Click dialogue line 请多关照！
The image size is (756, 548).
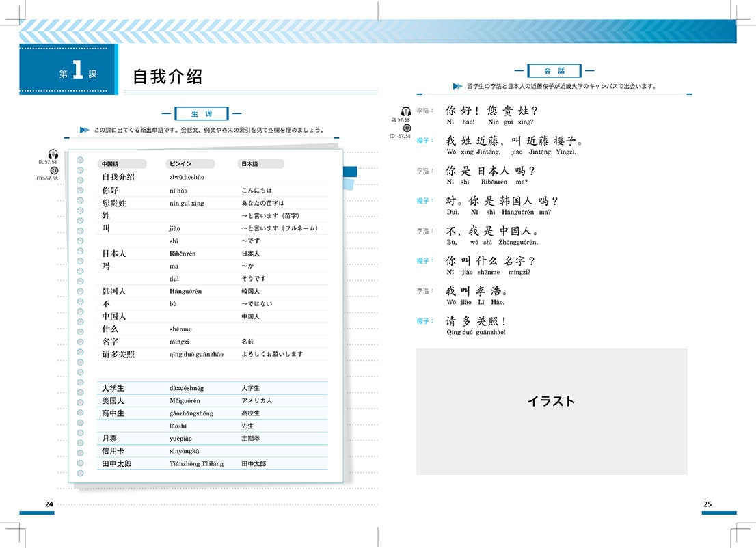(x=476, y=321)
